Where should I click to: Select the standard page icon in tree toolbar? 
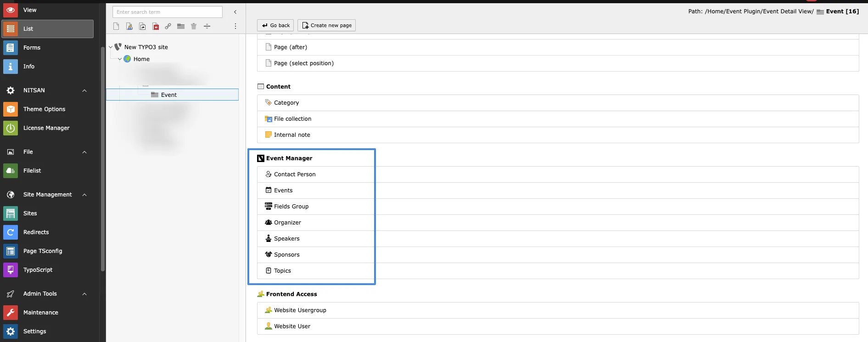(116, 26)
